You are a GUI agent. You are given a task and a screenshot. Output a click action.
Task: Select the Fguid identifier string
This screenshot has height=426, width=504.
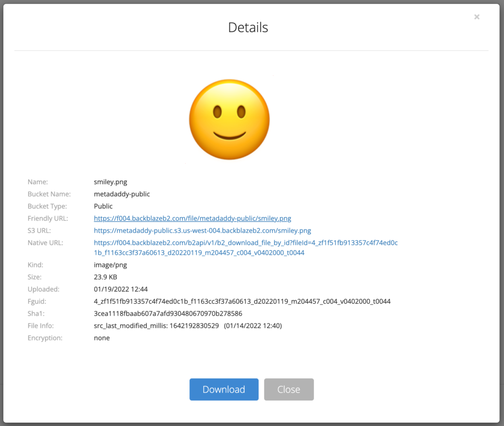242,301
